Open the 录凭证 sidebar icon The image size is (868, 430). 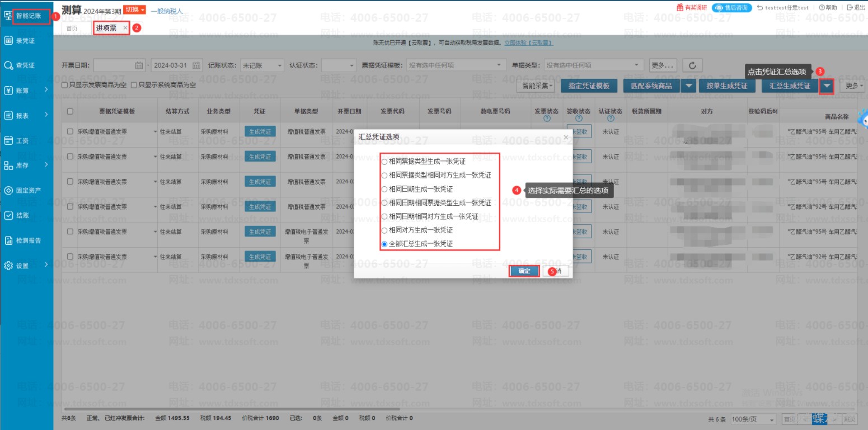coord(8,40)
